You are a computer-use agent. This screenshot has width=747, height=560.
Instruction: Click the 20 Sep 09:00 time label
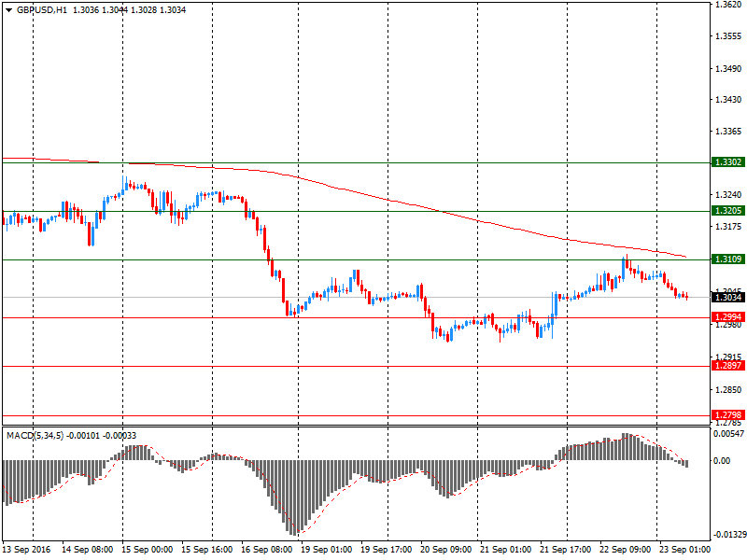coord(446,550)
